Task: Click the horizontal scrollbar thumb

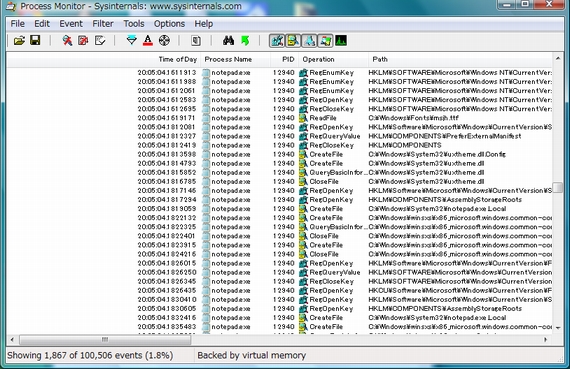Action: click(105, 340)
